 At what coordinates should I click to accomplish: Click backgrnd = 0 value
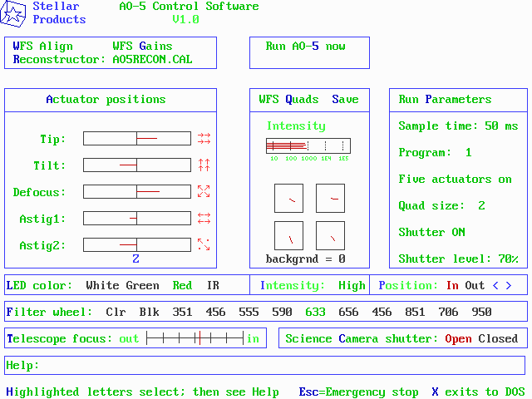click(305, 259)
